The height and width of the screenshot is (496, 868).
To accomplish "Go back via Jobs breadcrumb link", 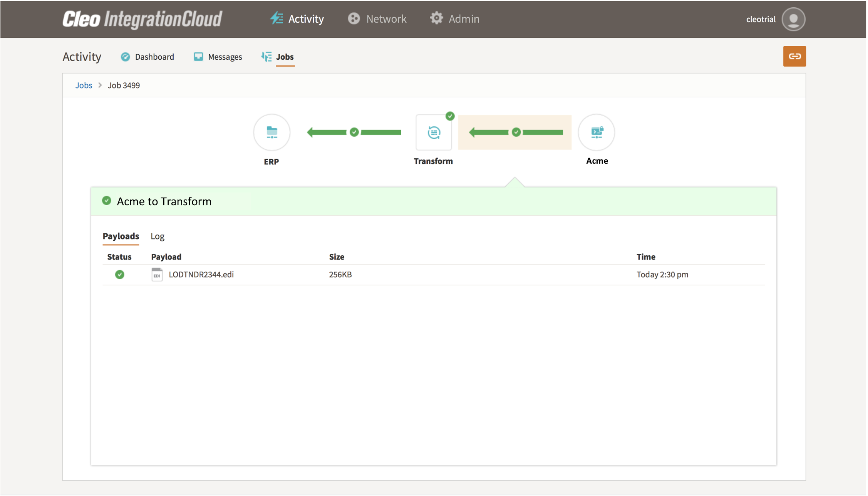I will click(x=84, y=85).
